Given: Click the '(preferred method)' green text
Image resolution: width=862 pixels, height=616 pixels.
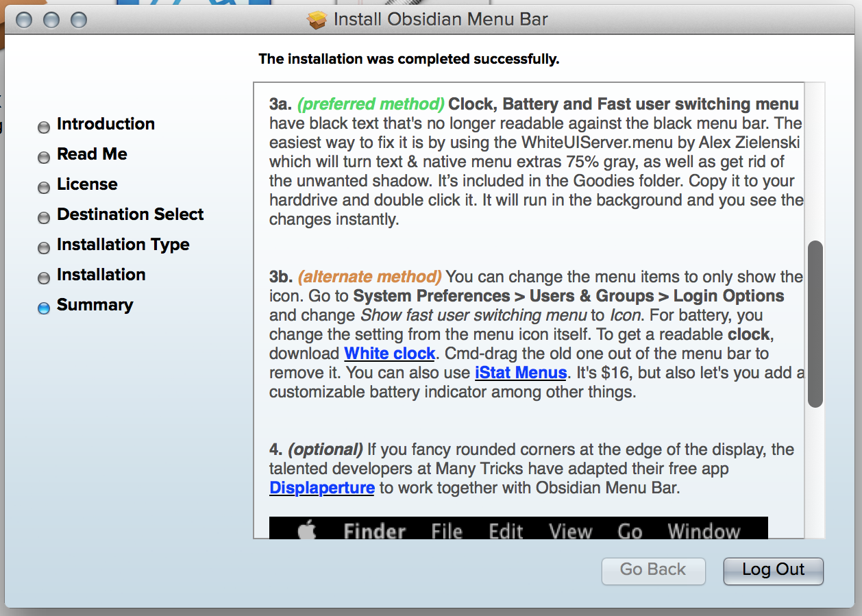Looking at the screenshot, I should 371,104.
